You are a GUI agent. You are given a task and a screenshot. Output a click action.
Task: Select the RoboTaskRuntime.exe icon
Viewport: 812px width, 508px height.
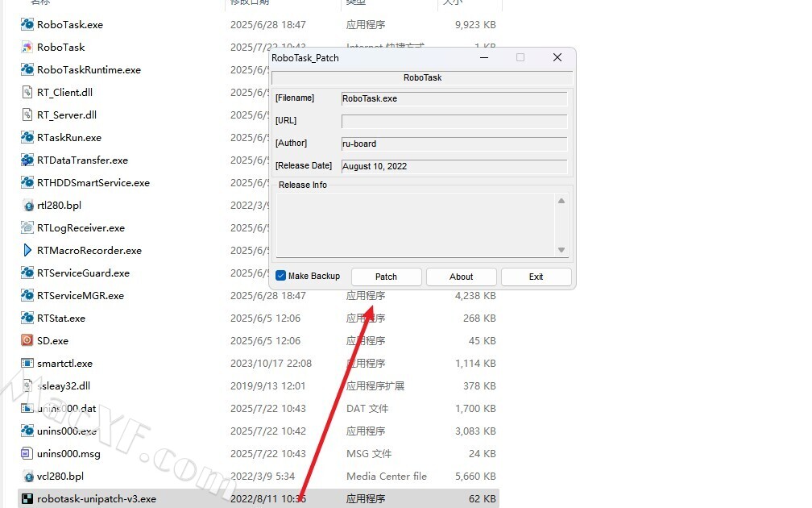click(x=27, y=69)
